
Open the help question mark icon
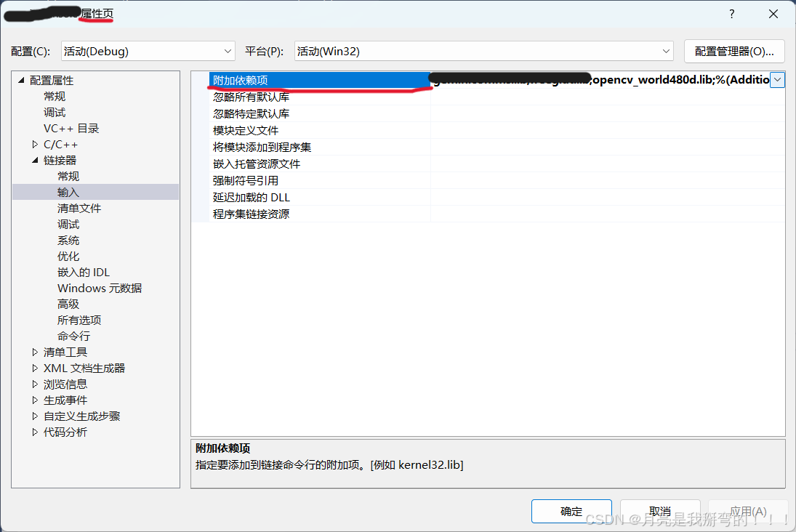(x=731, y=14)
